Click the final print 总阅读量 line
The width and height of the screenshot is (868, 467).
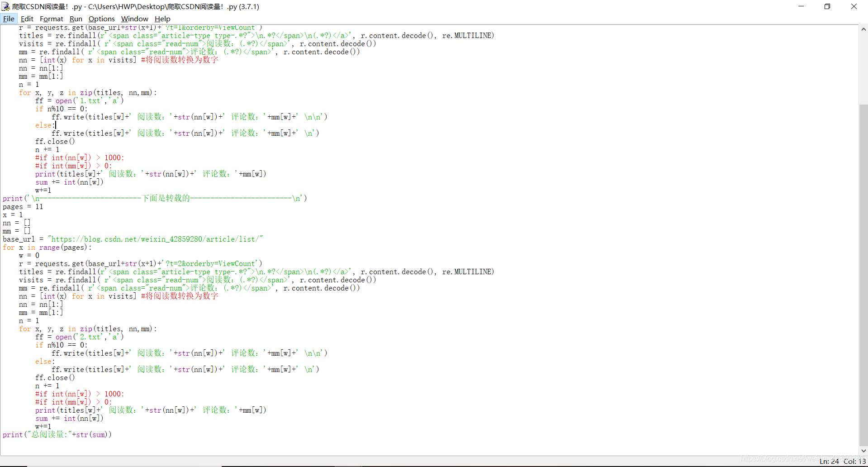pyautogui.click(x=57, y=435)
